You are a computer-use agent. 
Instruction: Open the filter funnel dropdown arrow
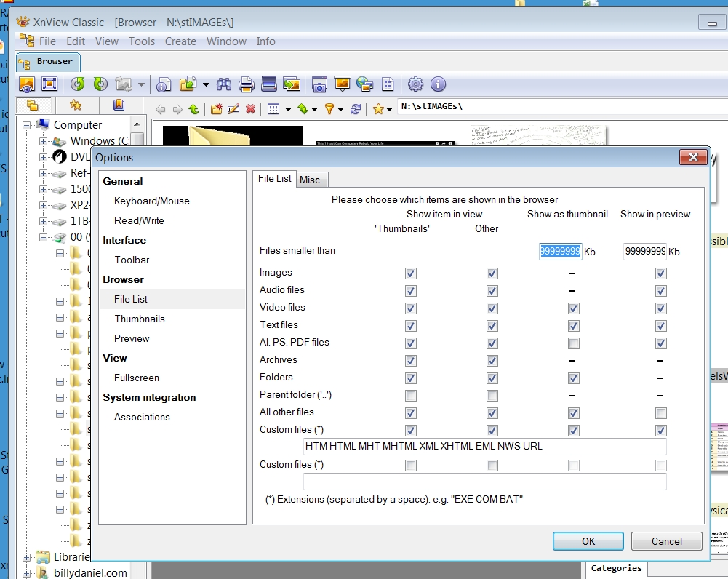341,109
